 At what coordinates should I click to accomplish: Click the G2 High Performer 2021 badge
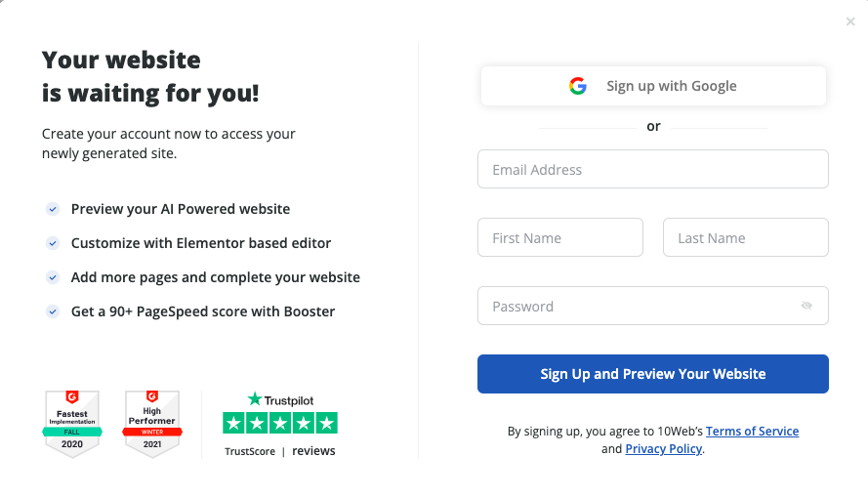click(152, 424)
